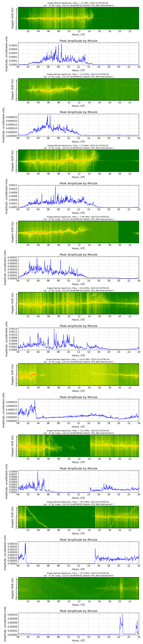The image size is (143, 644).
Task: Select the 10.0 MHz Doppler spectrogram image
Action: (78, 303)
